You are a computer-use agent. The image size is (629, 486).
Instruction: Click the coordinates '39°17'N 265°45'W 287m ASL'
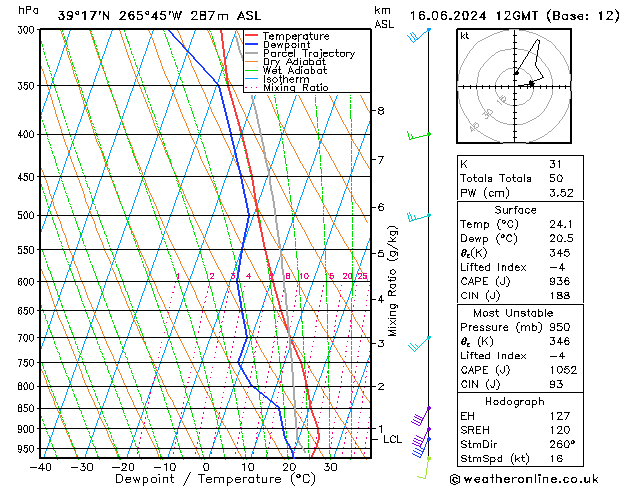(x=159, y=16)
